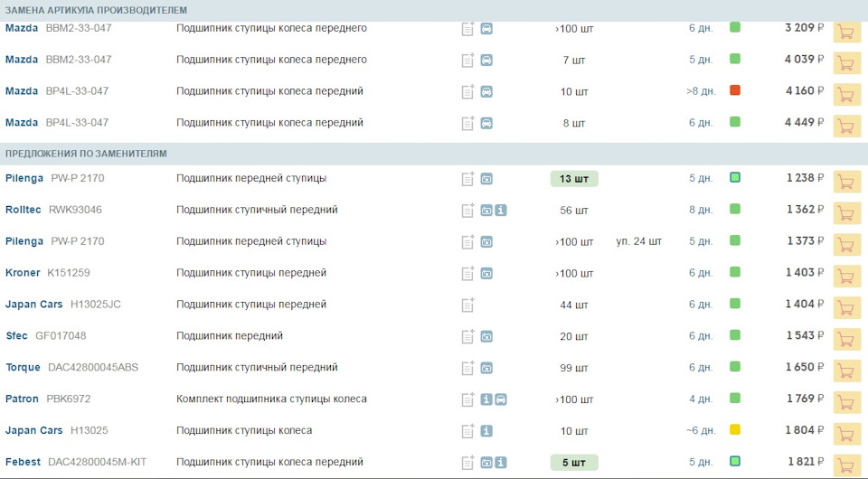This screenshot has height=479, width=868.
Task: Add Mazda BBM2-33-047 at 4 039 ₽ to cart
Action: click(847, 64)
